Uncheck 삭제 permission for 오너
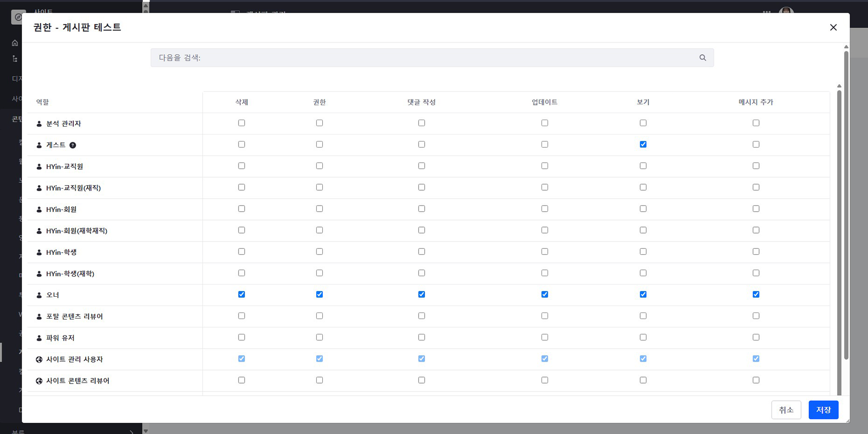The height and width of the screenshot is (434, 868). [241, 294]
